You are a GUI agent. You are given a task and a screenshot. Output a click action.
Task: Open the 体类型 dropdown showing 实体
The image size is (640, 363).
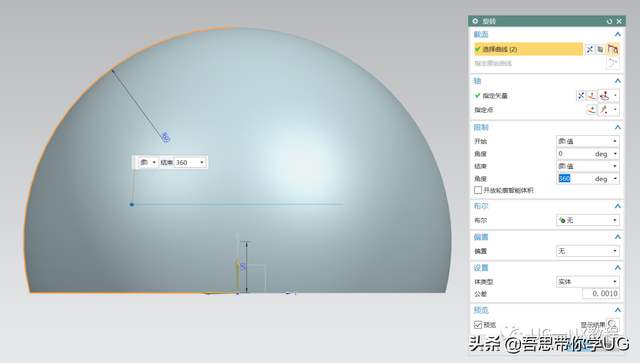[x=588, y=281]
